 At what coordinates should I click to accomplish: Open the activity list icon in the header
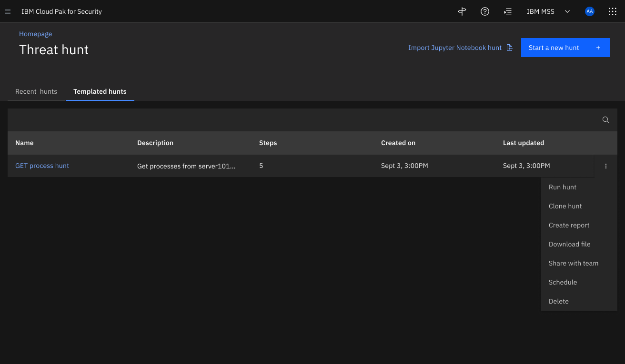click(x=508, y=11)
